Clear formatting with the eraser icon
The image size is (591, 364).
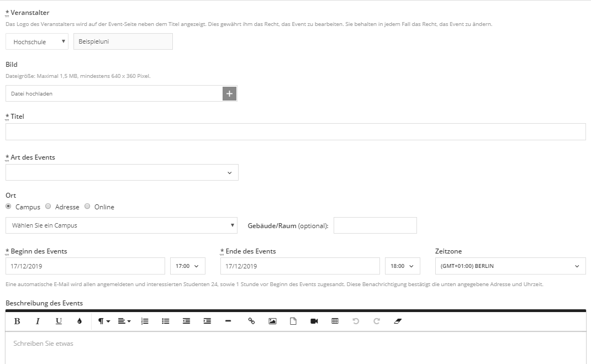(x=398, y=321)
